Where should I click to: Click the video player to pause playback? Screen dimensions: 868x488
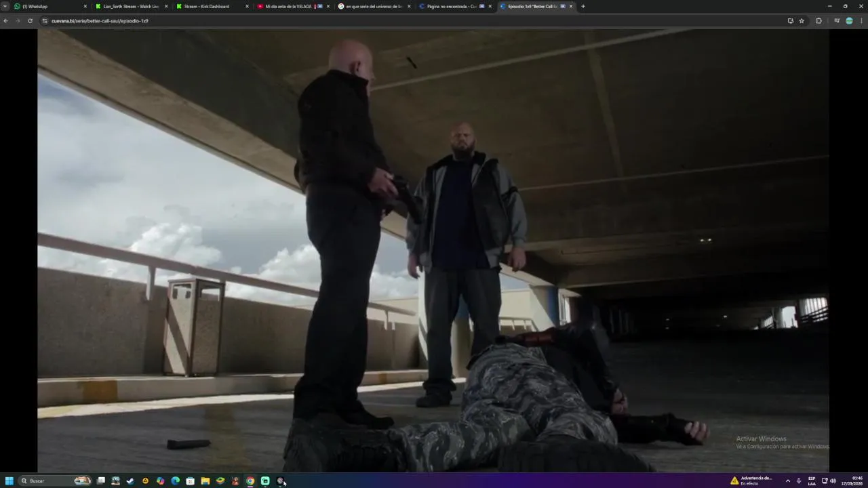click(433, 251)
